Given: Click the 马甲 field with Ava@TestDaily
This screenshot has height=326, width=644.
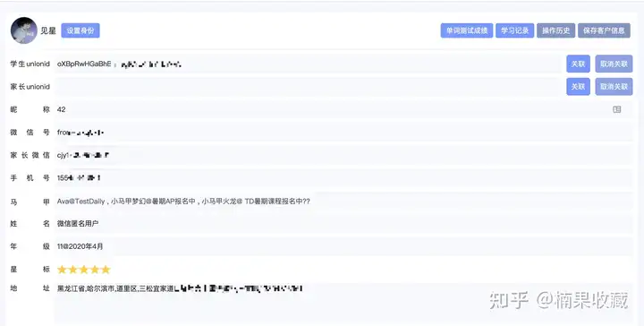Looking at the screenshot, I should (x=343, y=202).
